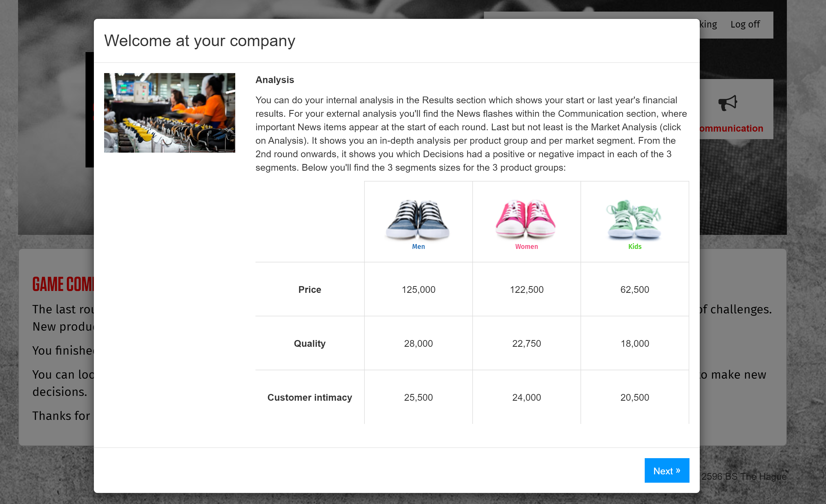The height and width of the screenshot is (504, 826).
Task: Click the Log off link
Action: pyautogui.click(x=745, y=25)
